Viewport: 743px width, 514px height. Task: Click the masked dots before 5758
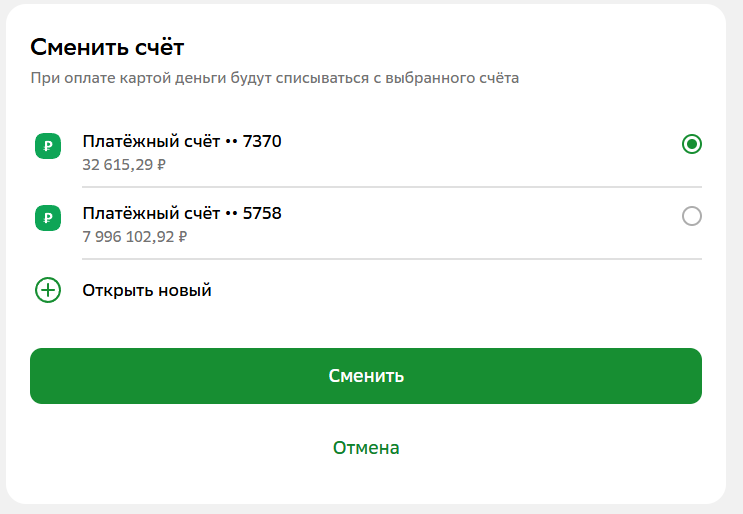(231, 214)
